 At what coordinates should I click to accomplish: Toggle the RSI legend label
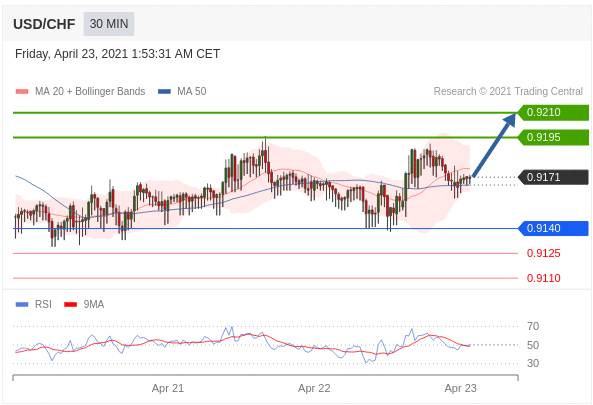point(43,304)
